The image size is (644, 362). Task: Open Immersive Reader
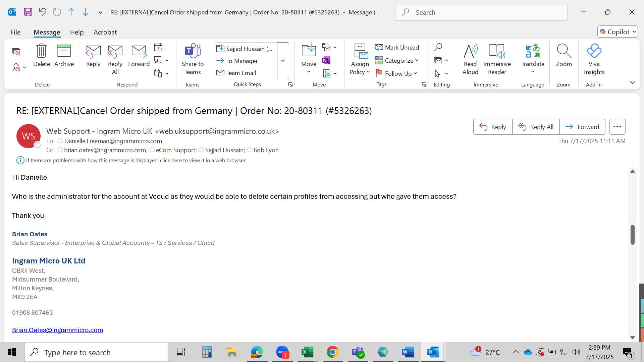click(x=497, y=60)
